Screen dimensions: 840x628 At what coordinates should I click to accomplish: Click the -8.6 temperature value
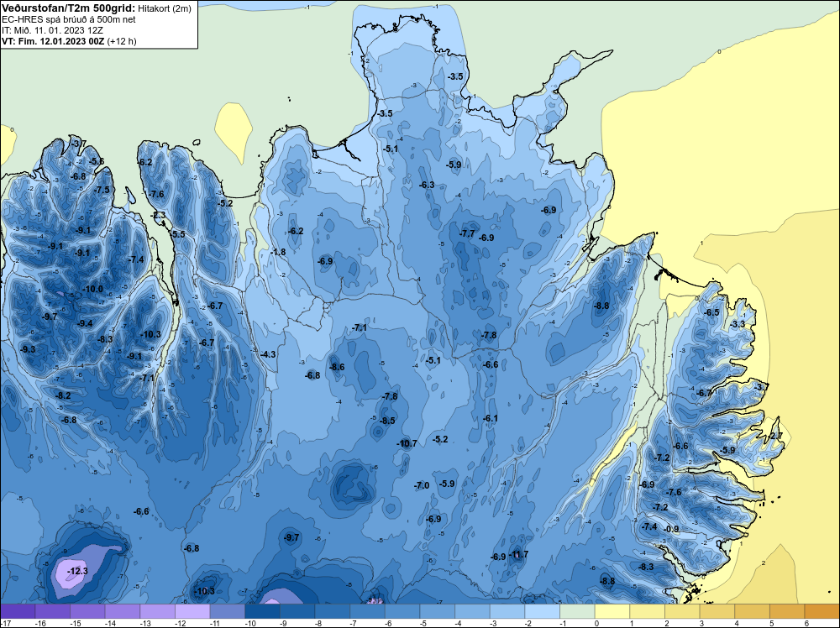click(337, 367)
